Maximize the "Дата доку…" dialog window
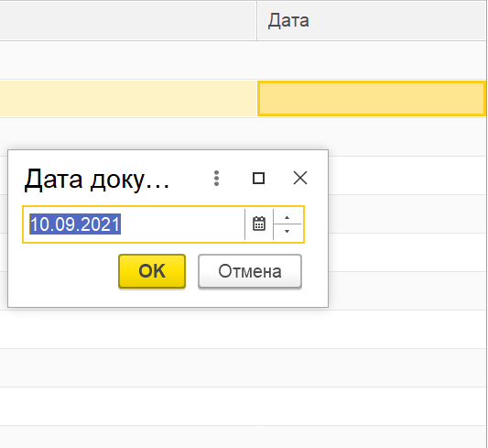488x448 pixels. (258, 179)
